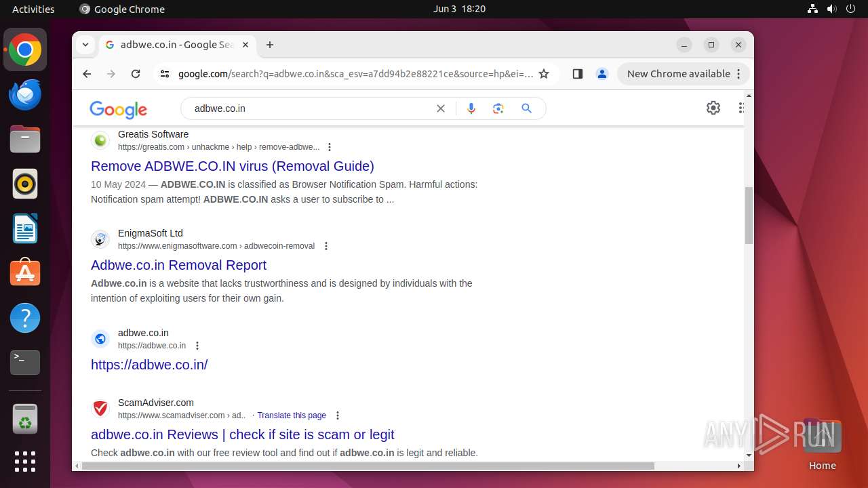Click the scroll down arrow
The height and width of the screenshot is (488, 868).
[x=749, y=455]
